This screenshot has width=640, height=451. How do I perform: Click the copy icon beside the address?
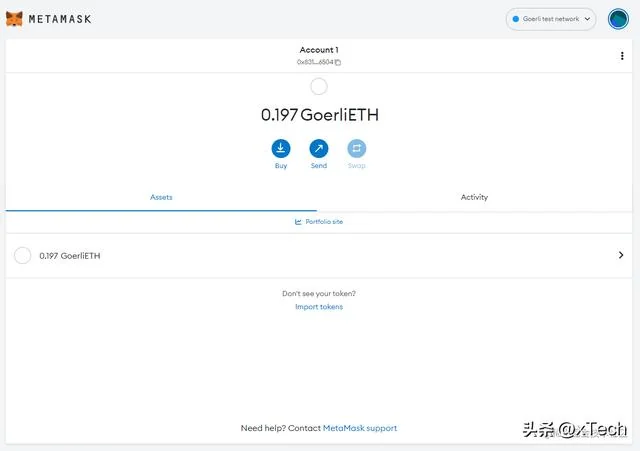coord(338,62)
